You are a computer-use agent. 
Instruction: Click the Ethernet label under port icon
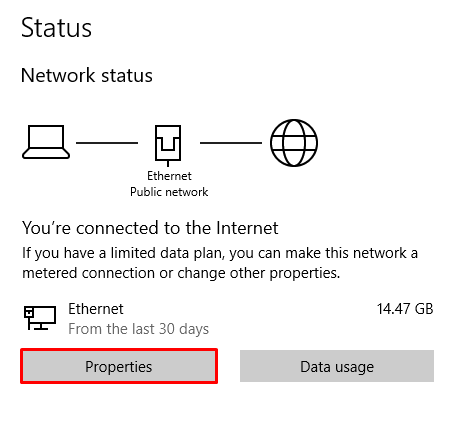(169, 176)
